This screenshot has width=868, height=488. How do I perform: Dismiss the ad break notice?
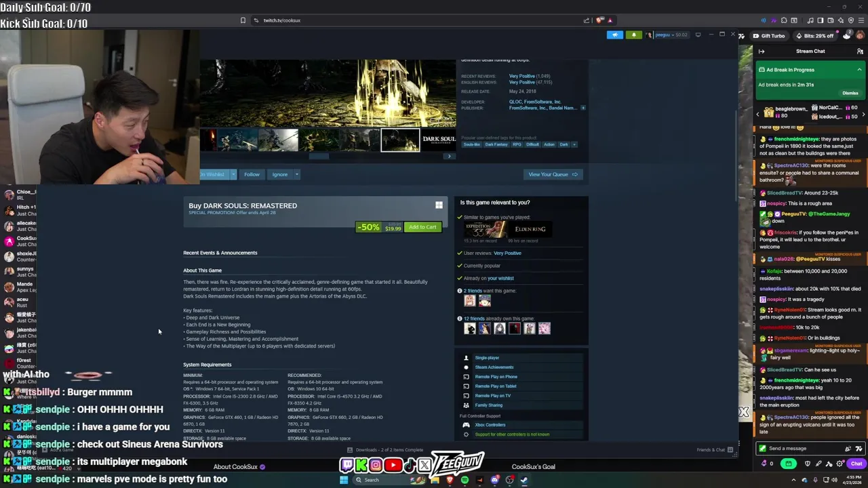(850, 93)
